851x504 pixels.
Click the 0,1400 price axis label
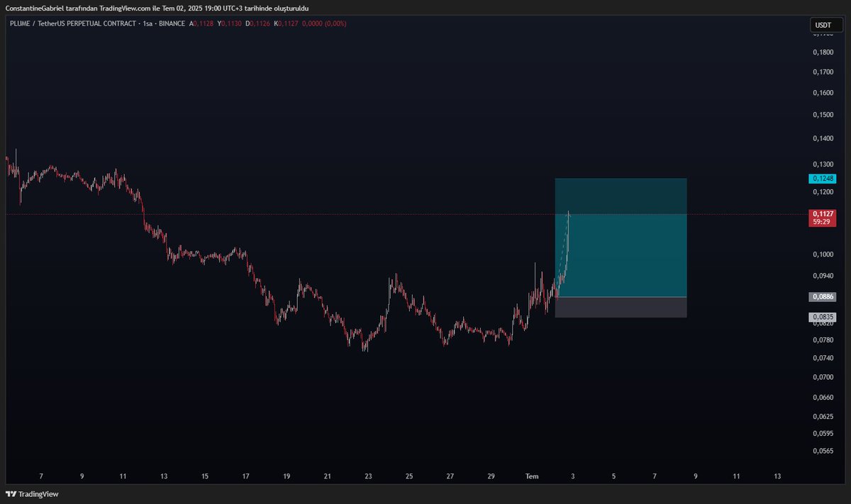(x=823, y=138)
